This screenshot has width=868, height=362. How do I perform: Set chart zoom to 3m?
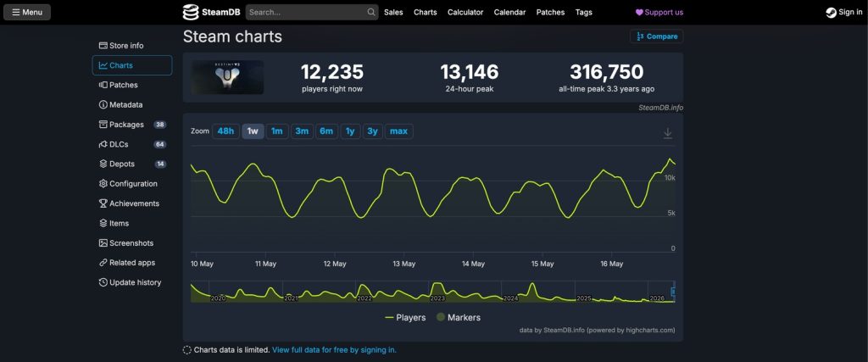[302, 131]
